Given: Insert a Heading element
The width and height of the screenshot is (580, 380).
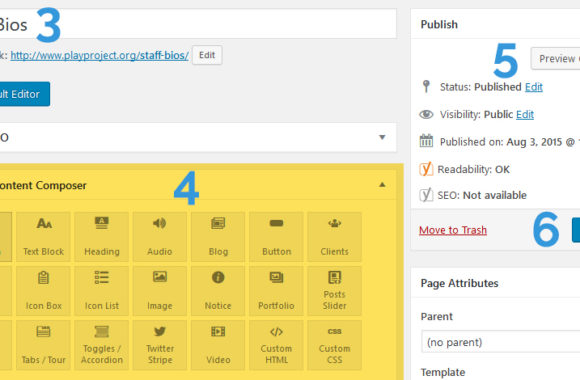Looking at the screenshot, I should [x=102, y=237].
